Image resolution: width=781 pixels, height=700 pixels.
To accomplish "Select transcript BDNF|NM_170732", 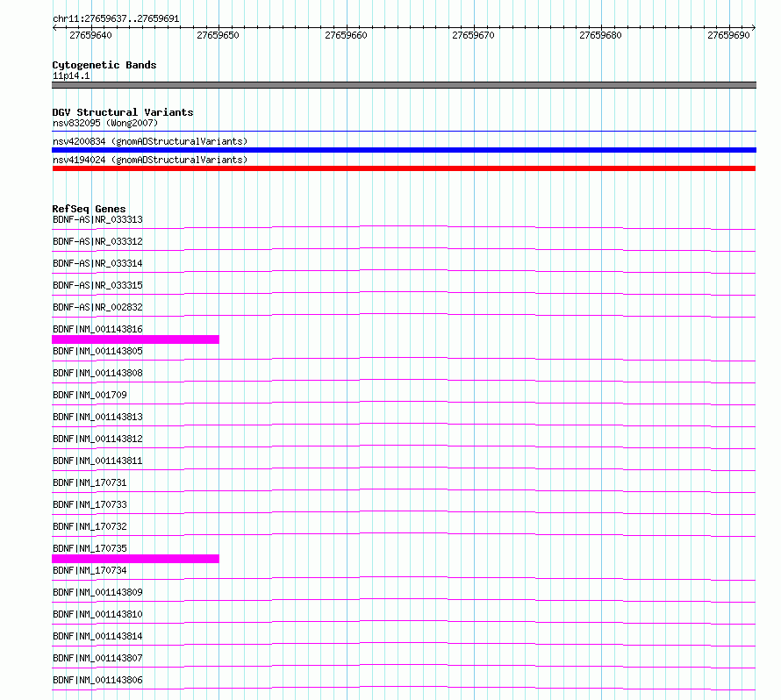I will [90, 526].
